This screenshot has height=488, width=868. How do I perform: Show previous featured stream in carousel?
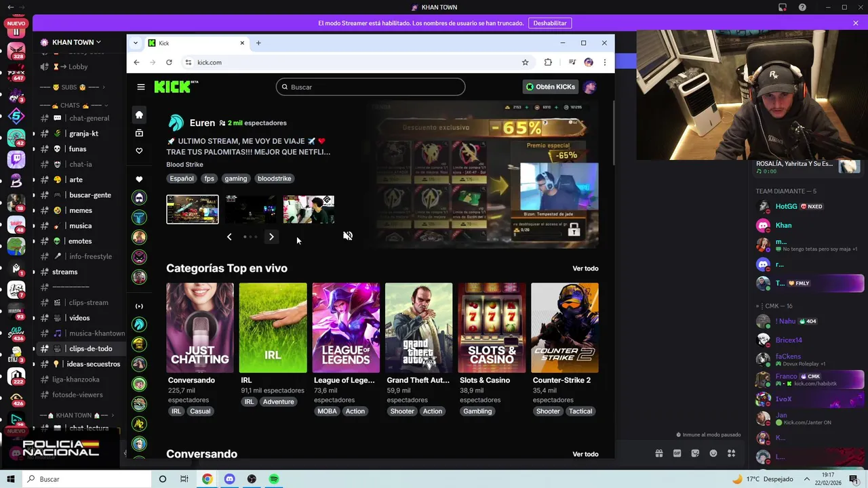point(229,237)
